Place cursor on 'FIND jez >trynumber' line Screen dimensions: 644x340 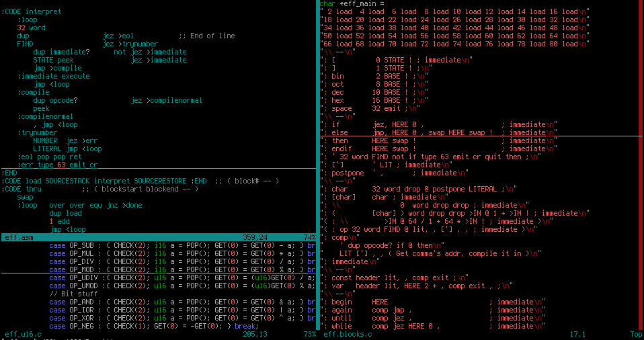click(x=87, y=44)
